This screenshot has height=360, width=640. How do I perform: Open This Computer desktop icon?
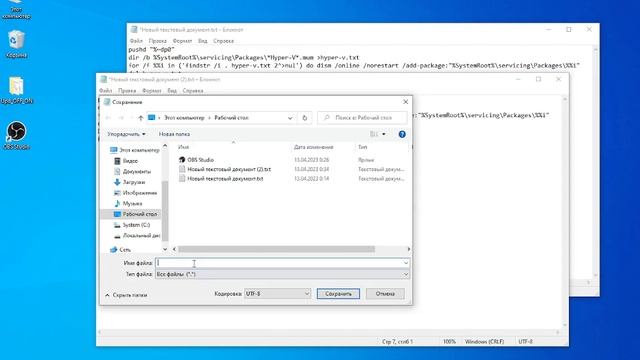[16, 10]
